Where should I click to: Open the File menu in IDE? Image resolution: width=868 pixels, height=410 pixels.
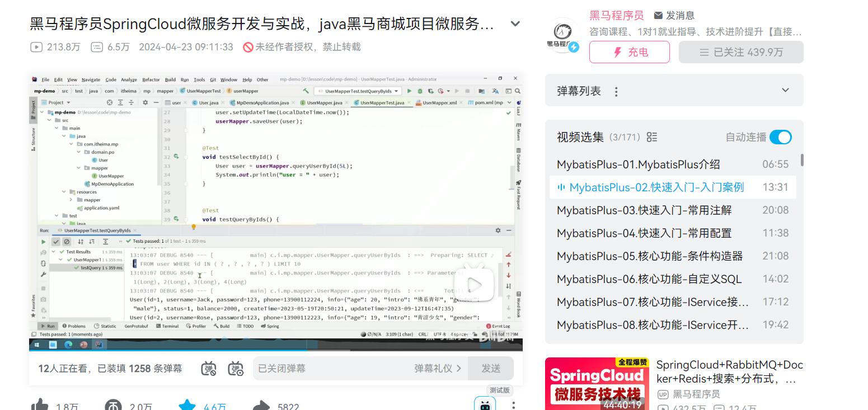tap(45, 79)
